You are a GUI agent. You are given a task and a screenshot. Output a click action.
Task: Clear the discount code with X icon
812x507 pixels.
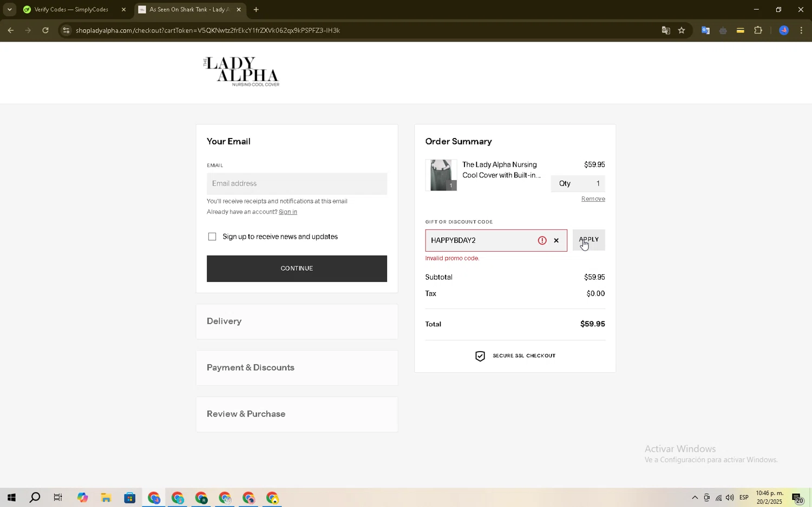pos(556,241)
